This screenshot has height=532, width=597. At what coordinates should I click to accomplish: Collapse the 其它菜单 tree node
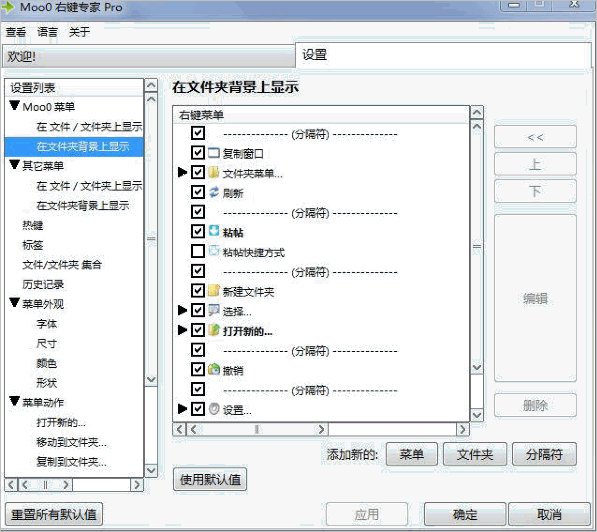click(x=14, y=165)
